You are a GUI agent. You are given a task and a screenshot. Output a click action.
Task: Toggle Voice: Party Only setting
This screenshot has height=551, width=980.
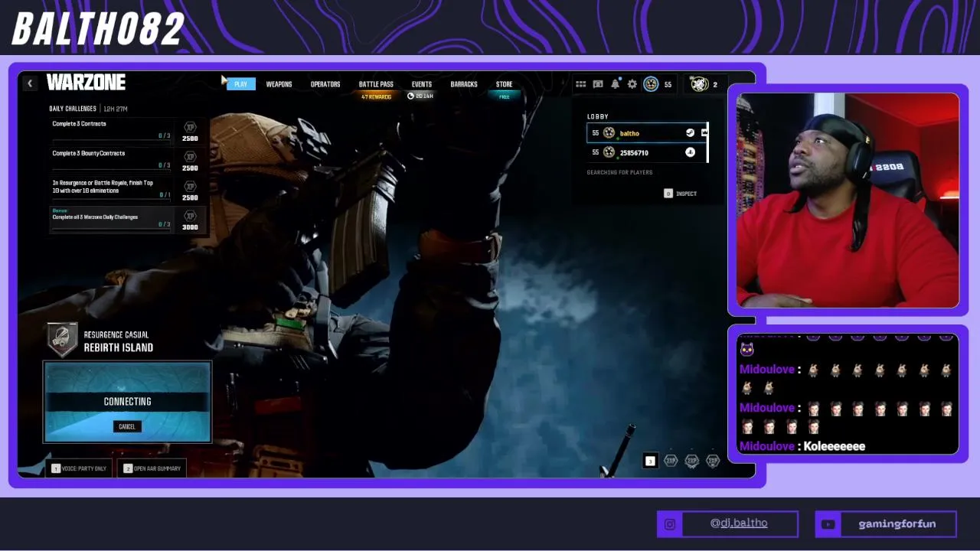pyautogui.click(x=79, y=468)
